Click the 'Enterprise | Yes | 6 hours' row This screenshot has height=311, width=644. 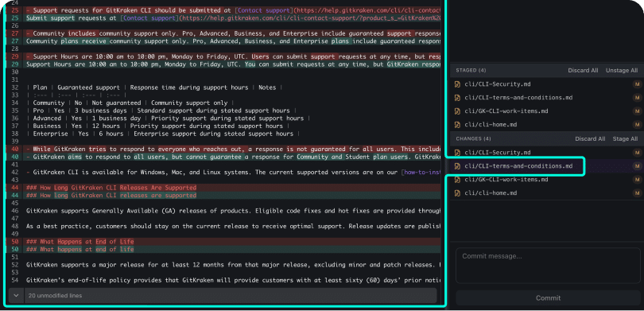coord(163,134)
